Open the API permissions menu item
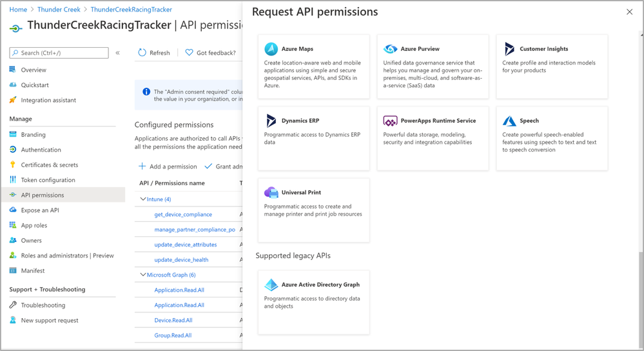644x351 pixels. 63,195
